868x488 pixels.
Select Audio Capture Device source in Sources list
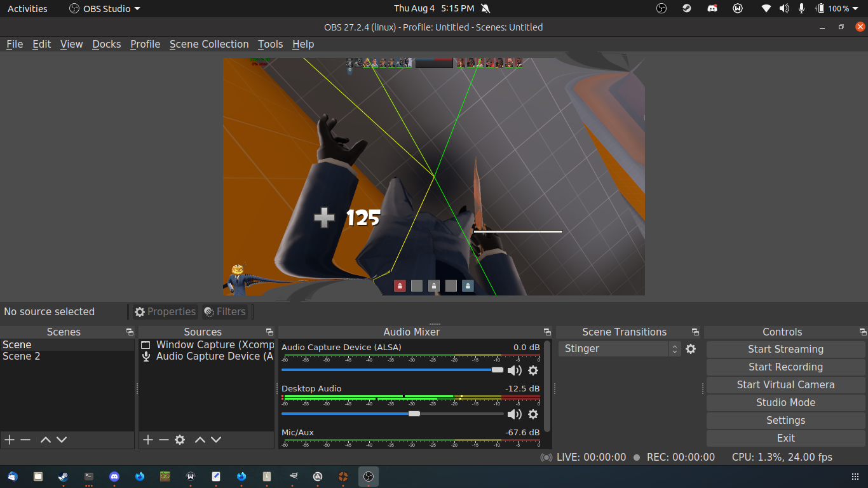(x=207, y=356)
